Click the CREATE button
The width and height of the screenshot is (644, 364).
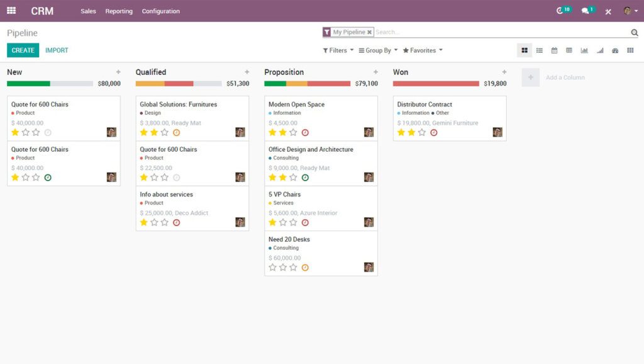23,50
